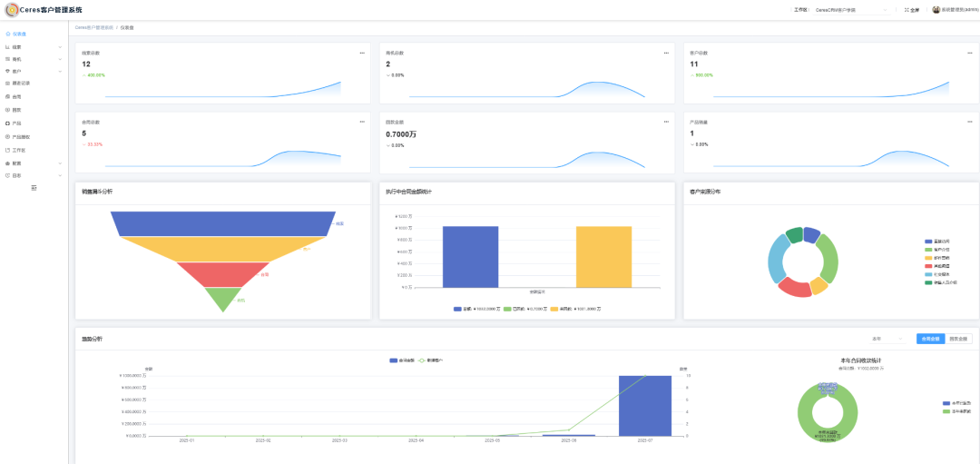Go to 工作区 workspace in sidebar

(x=18, y=150)
